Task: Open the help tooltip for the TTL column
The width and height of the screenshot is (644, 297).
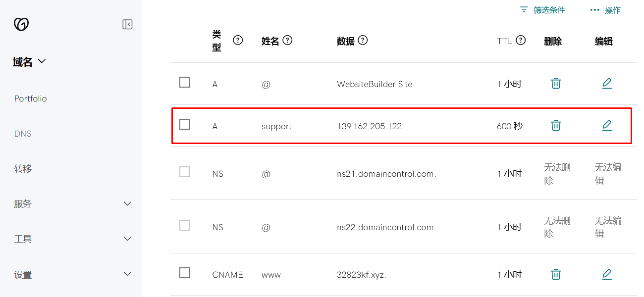Action: (520, 41)
